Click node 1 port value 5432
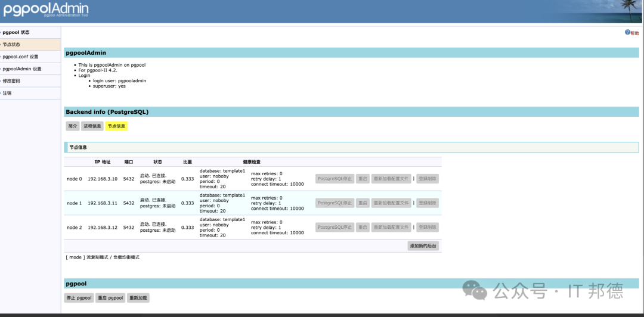Screen dimensions: 644x317 [129, 203]
